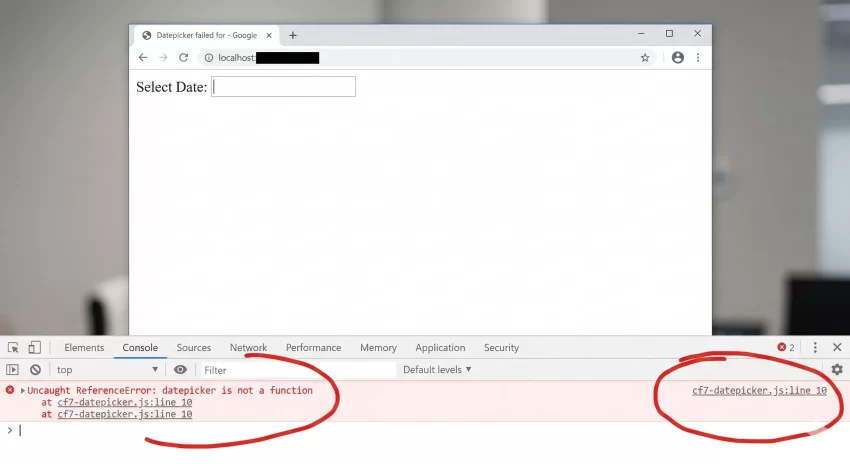The width and height of the screenshot is (850, 464).
Task: Click the live expression eye icon
Action: point(180,370)
